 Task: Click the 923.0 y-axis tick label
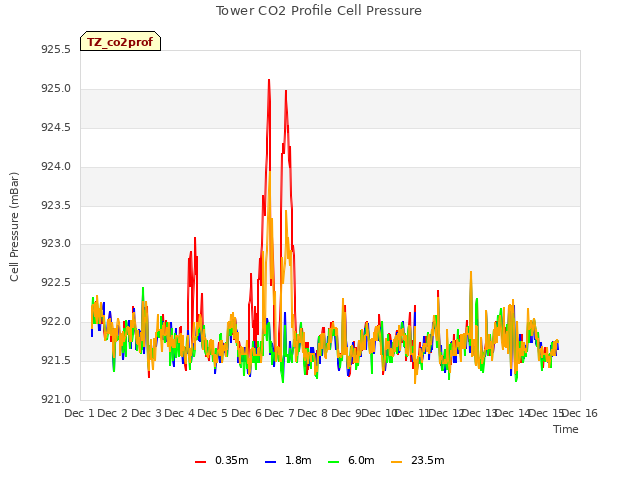[x=56, y=244]
